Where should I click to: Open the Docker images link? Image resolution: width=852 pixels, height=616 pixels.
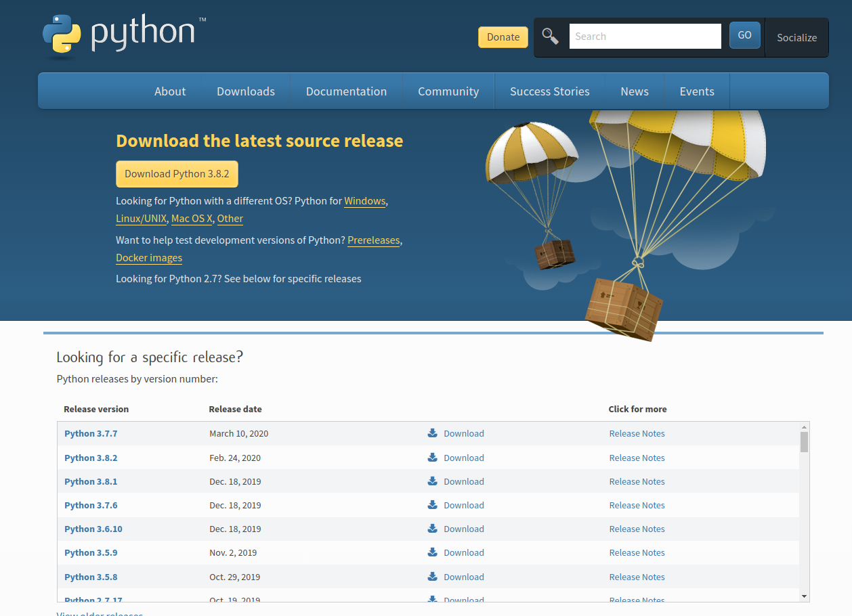149,258
